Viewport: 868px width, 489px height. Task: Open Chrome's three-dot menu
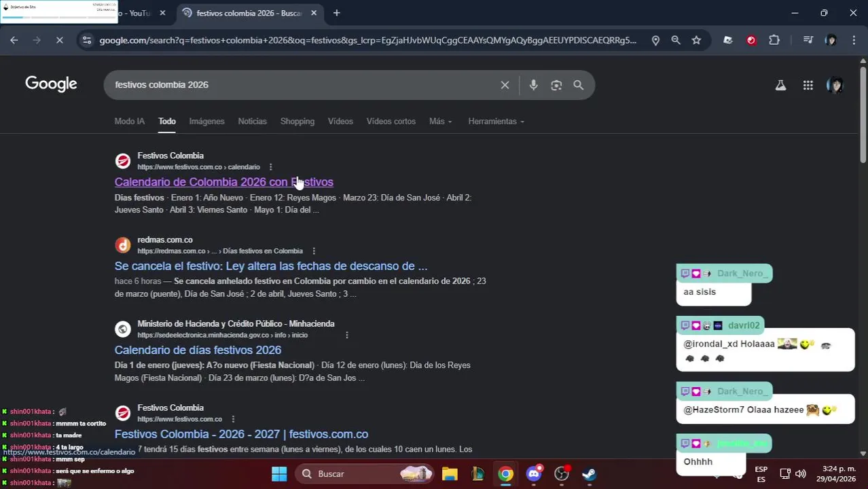pyautogui.click(x=854, y=40)
